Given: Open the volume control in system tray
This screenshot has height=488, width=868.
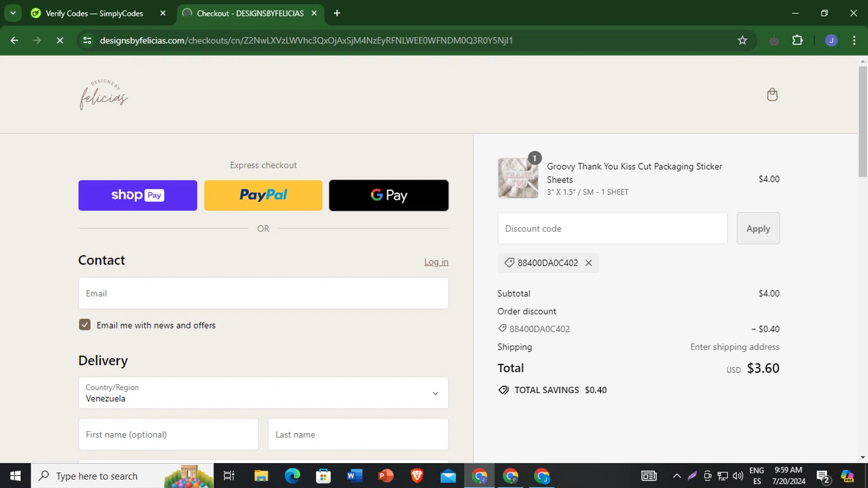Looking at the screenshot, I should (x=738, y=476).
